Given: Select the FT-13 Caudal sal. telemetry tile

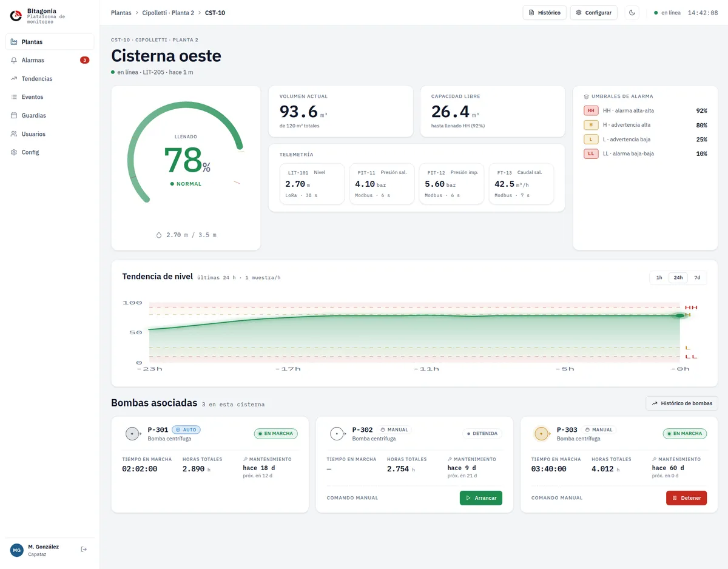Looking at the screenshot, I should [521, 184].
